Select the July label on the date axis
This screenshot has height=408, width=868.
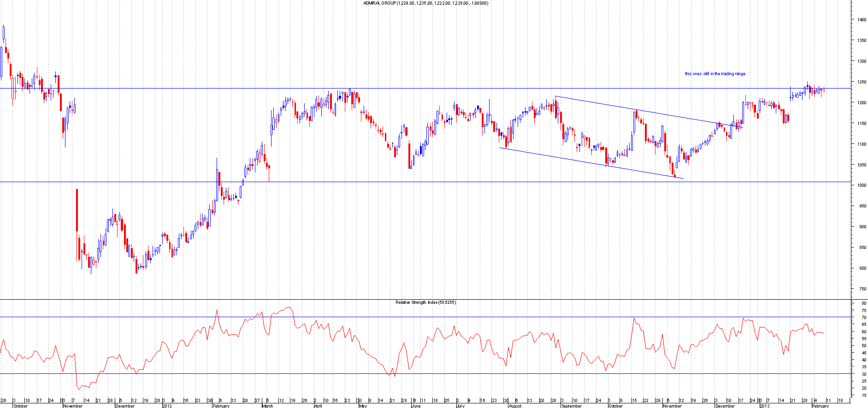click(460, 406)
